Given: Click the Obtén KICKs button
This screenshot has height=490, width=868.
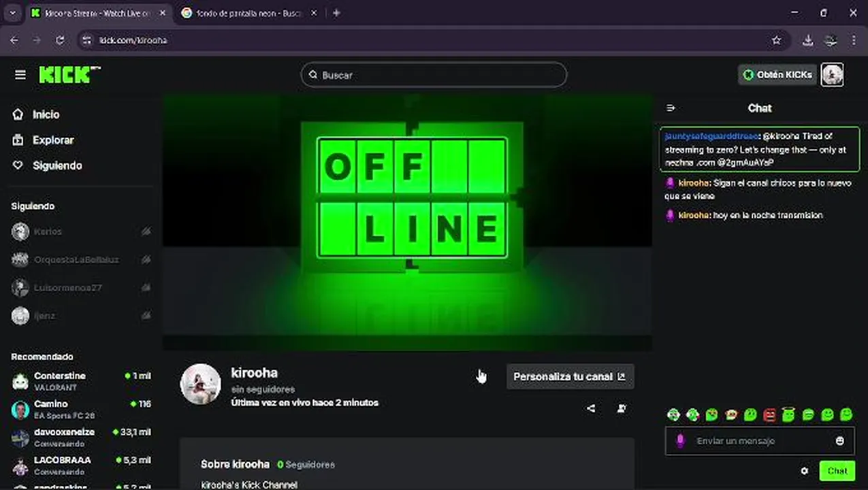Looking at the screenshot, I should click(777, 75).
